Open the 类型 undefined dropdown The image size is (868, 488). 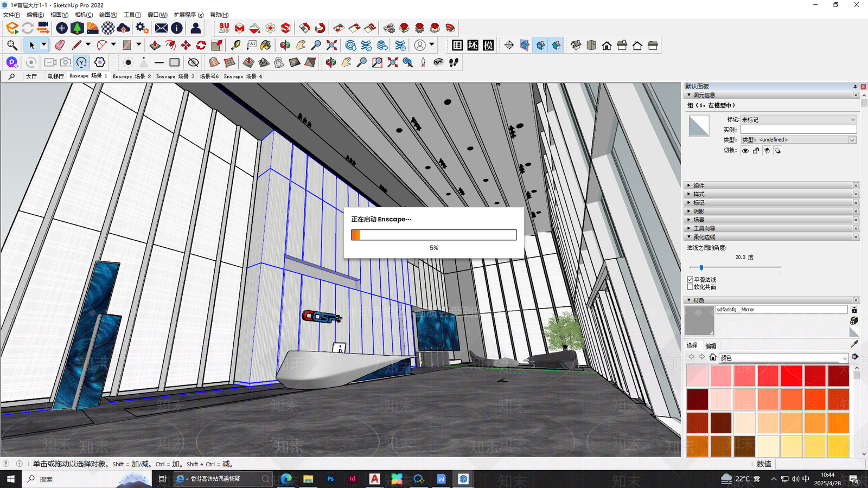tap(799, 140)
